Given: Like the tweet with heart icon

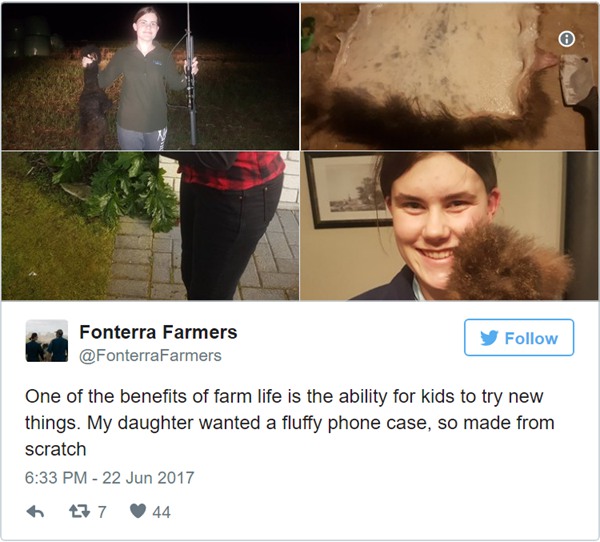Looking at the screenshot, I should [x=138, y=511].
